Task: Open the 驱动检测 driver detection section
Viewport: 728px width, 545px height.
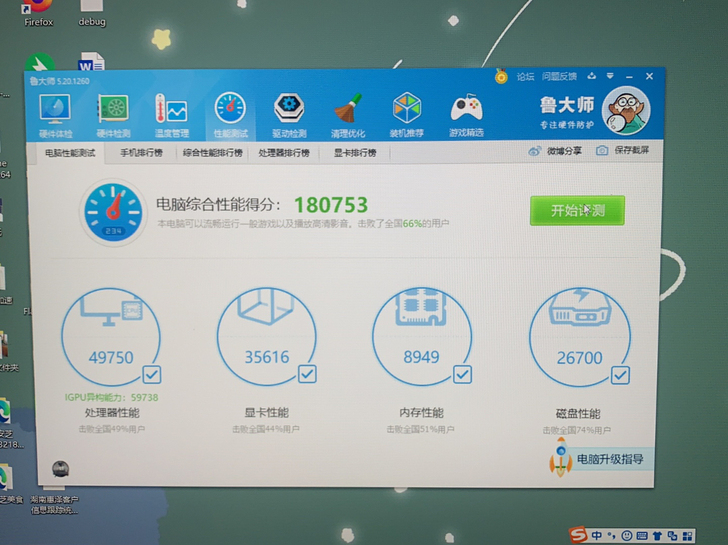Action: (289, 116)
